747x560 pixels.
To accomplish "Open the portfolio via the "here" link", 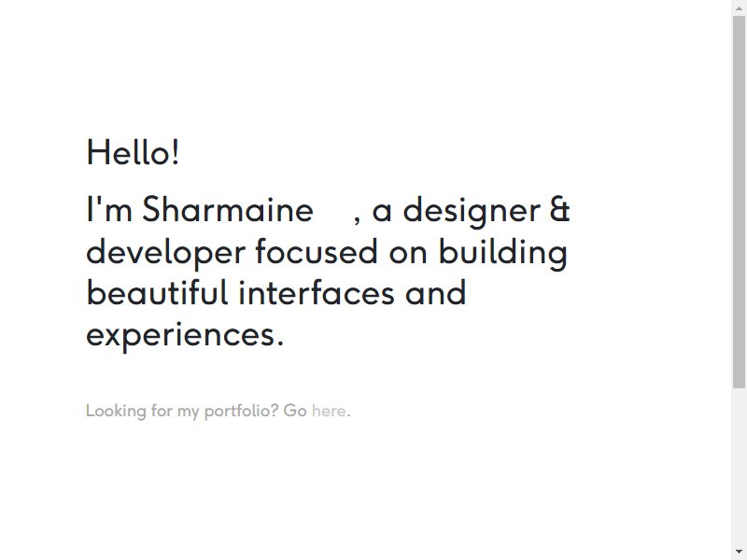I will pyautogui.click(x=329, y=411).
